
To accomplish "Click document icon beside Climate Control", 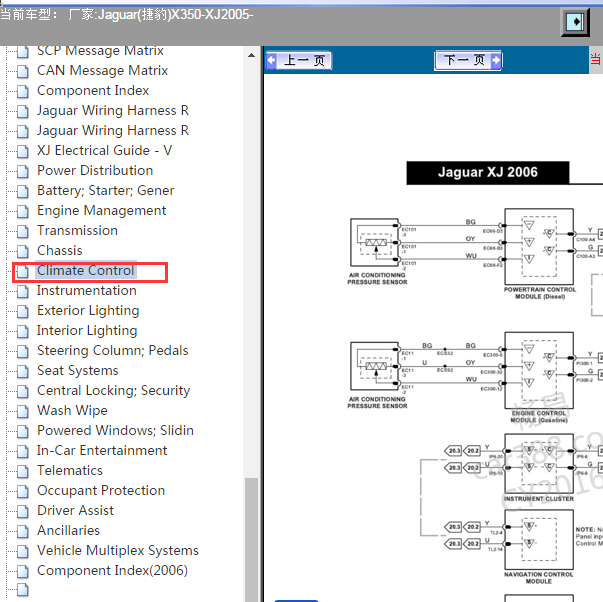I will (x=23, y=271).
